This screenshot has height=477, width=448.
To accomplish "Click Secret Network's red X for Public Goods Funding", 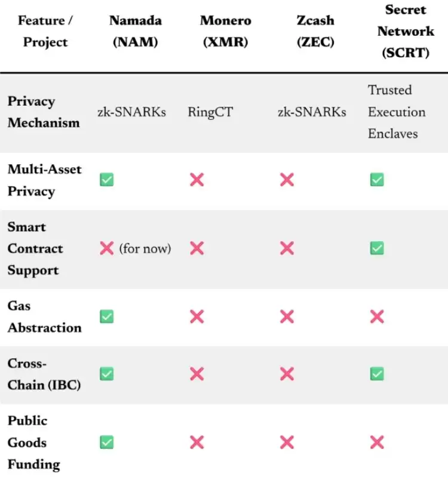I will 376,442.
